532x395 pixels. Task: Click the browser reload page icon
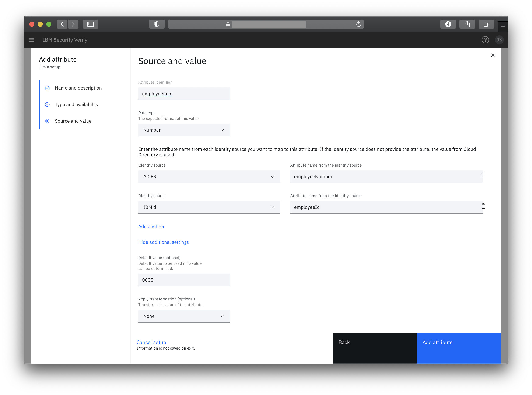point(358,24)
